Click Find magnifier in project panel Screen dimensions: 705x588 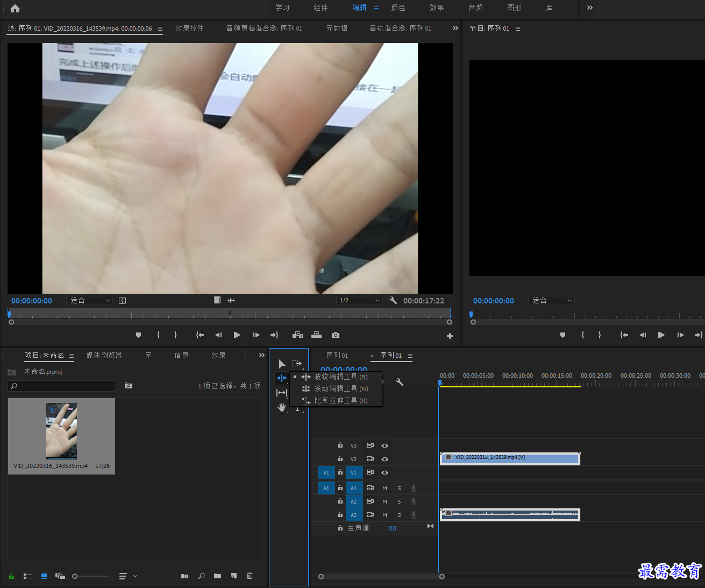click(x=202, y=576)
